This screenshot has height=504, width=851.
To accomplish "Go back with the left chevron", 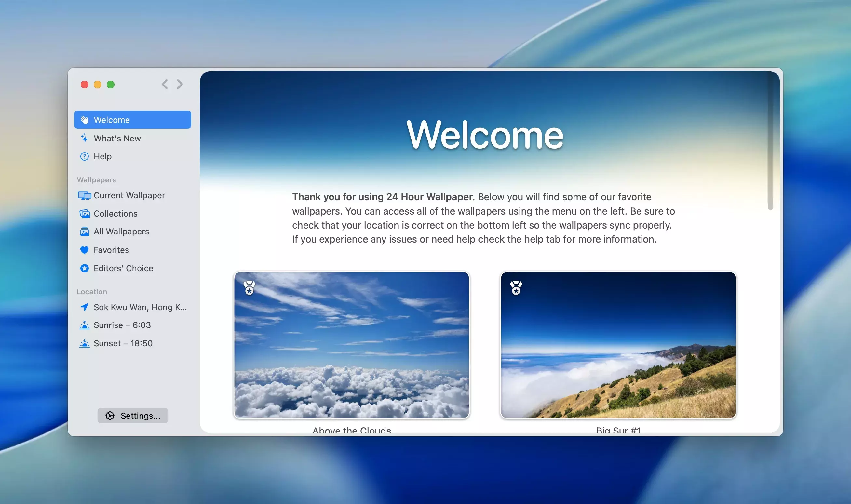I will tap(165, 84).
